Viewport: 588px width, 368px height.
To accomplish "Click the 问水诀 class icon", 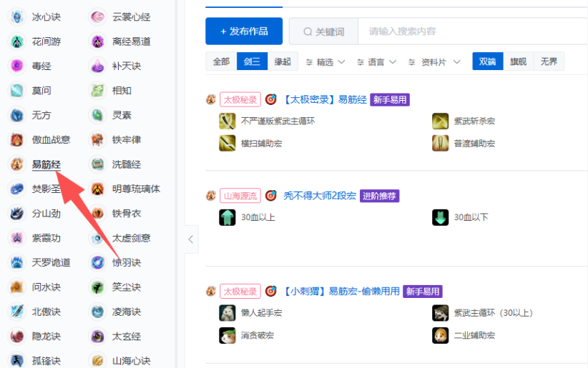I will click(17, 287).
